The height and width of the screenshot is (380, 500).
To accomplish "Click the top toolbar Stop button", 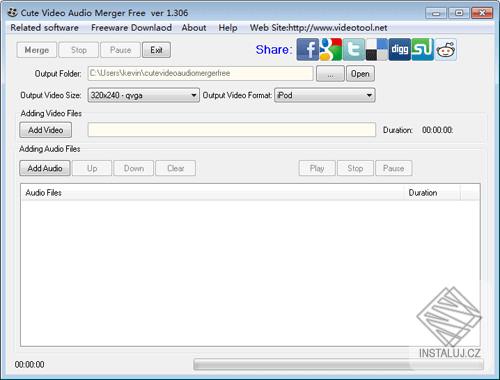I will click(79, 50).
